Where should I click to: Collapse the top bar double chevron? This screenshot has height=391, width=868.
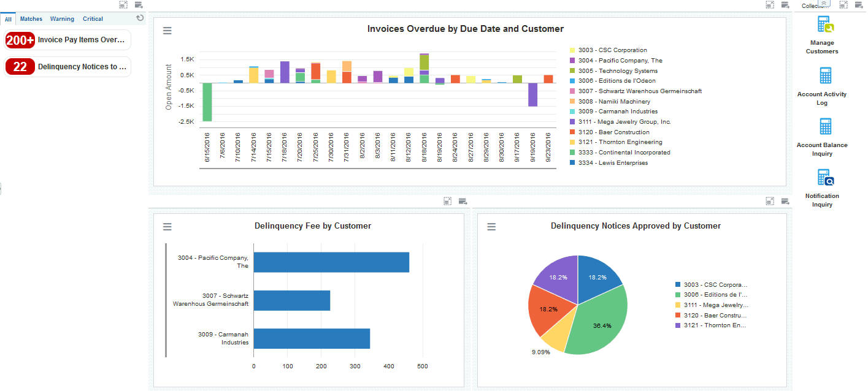825,4
